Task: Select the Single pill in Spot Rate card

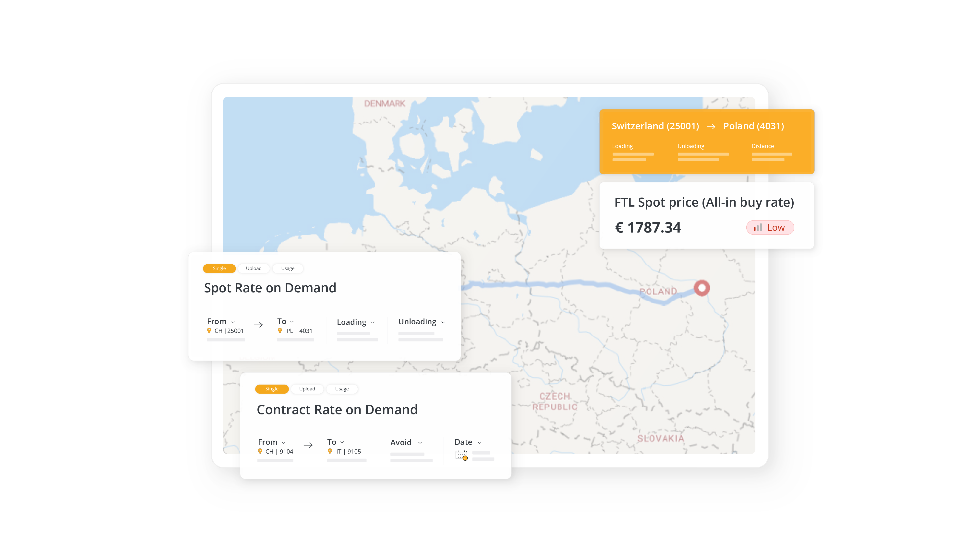Action: pyautogui.click(x=219, y=268)
